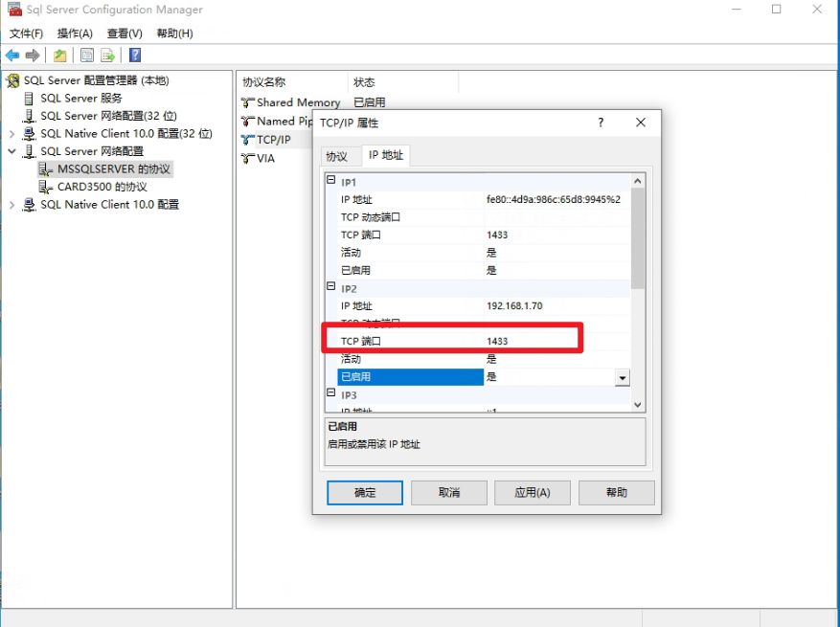Viewport: 840px width, 627px height.
Task: Open help from the toolbar question-mark icon
Action: coord(135,56)
